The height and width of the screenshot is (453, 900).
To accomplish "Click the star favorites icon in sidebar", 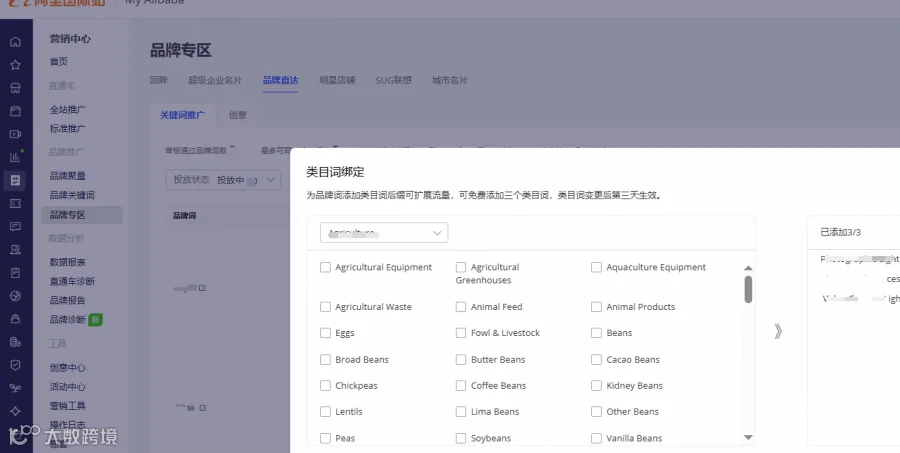I will click(15, 65).
